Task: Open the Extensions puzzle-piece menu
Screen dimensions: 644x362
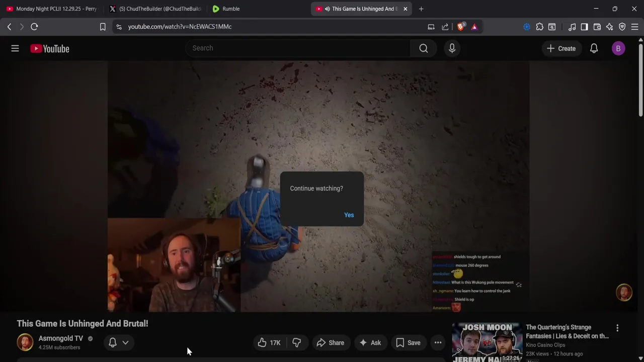Action: point(539,27)
